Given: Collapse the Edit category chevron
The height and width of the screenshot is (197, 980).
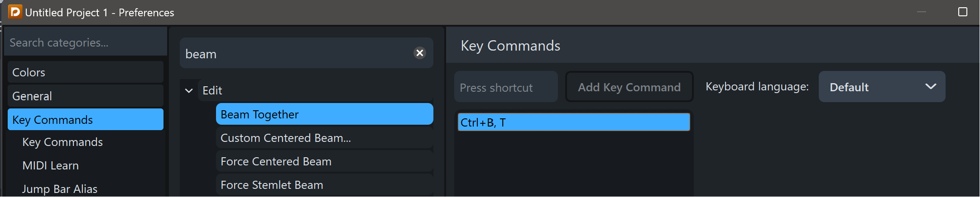Looking at the screenshot, I should click(189, 90).
